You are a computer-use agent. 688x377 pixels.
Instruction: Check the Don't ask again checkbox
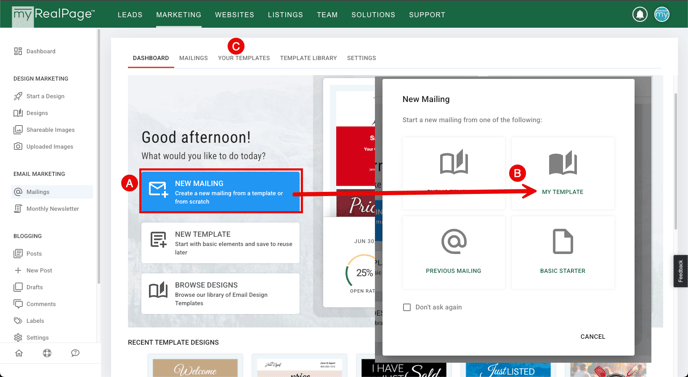coord(407,307)
